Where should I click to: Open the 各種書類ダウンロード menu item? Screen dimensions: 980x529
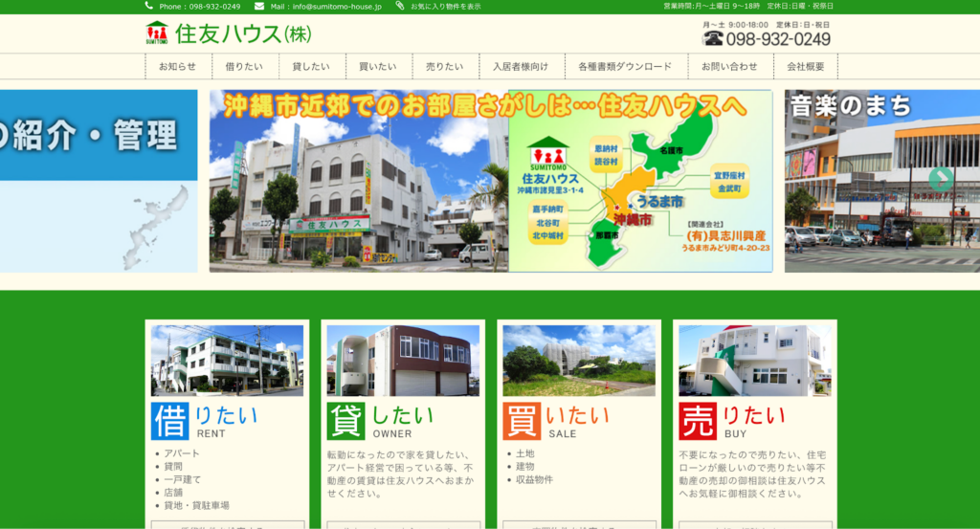pyautogui.click(x=626, y=66)
